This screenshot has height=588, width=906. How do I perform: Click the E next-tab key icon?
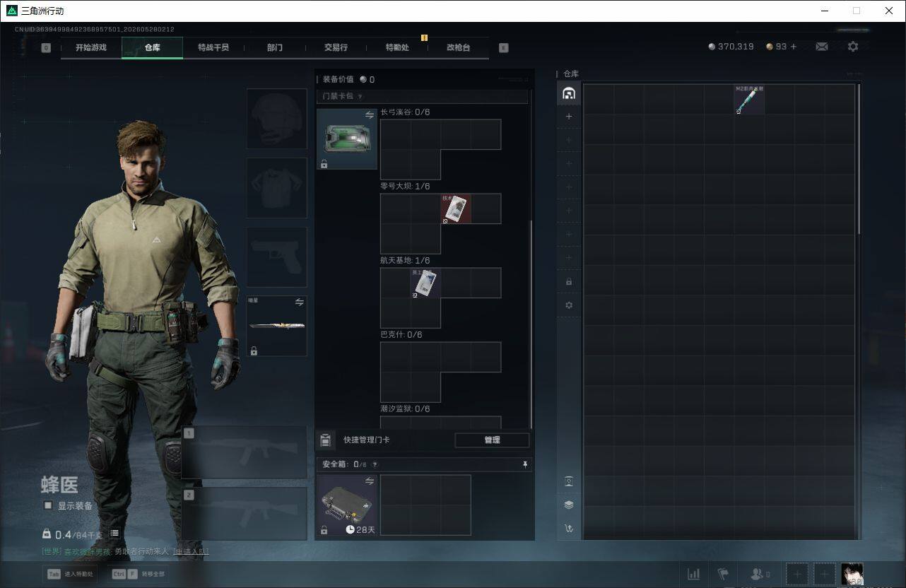(503, 48)
